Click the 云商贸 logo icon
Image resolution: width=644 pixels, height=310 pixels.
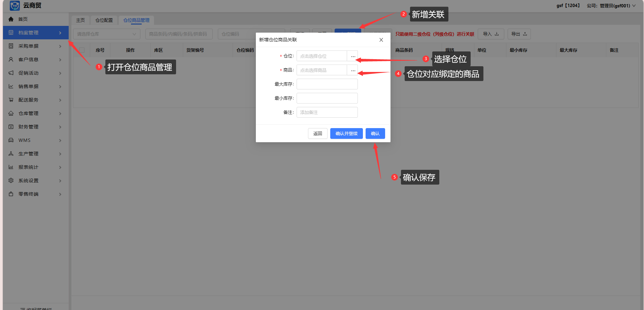15,5
